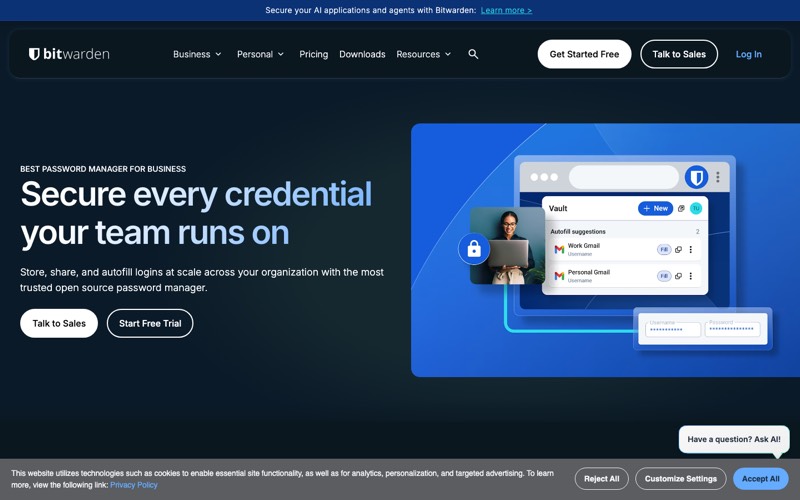Screen dimensions: 800x500
Task: Click Fill on Work Gmail row
Action: pos(664,249)
